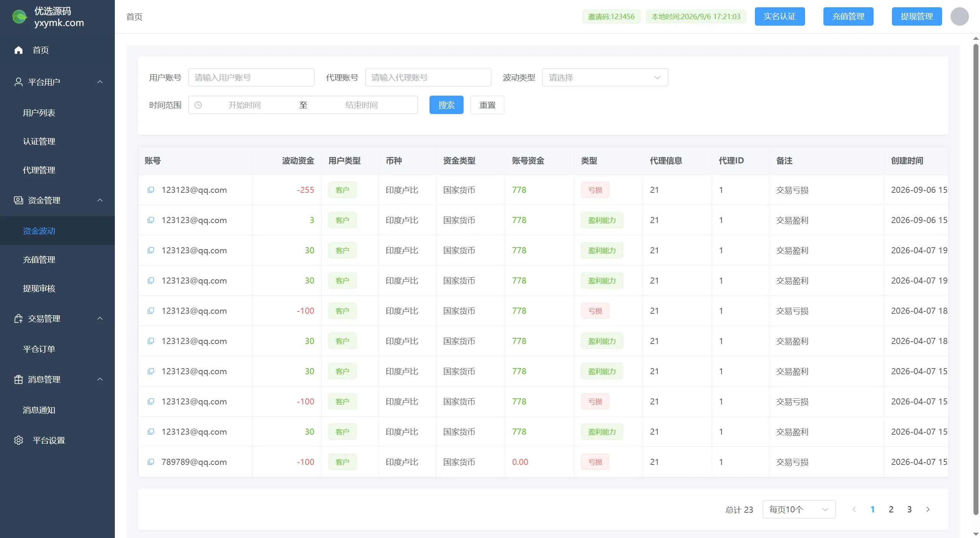
Task: Select 资金波动 menu item
Action: [57, 231]
